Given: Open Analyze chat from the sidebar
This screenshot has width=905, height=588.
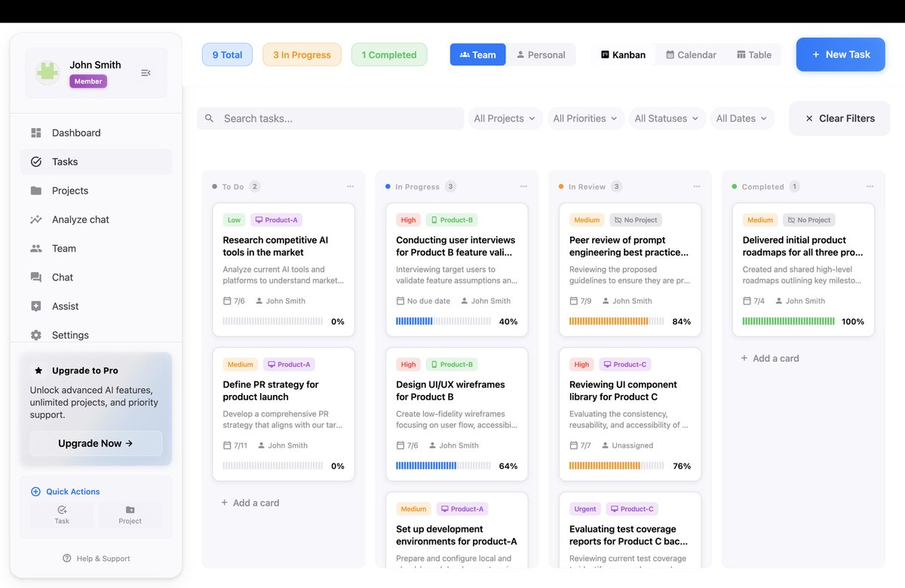Looking at the screenshot, I should pyautogui.click(x=96, y=219).
